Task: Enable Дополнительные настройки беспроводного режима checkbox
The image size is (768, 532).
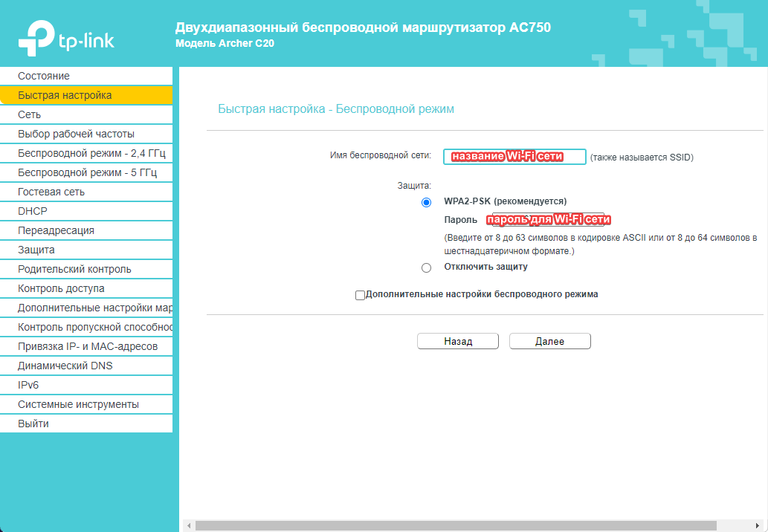Action: click(361, 295)
